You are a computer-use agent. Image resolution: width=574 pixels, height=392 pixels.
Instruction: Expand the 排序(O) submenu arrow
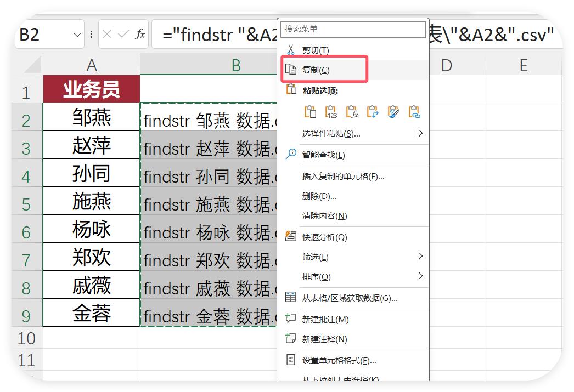[420, 276]
